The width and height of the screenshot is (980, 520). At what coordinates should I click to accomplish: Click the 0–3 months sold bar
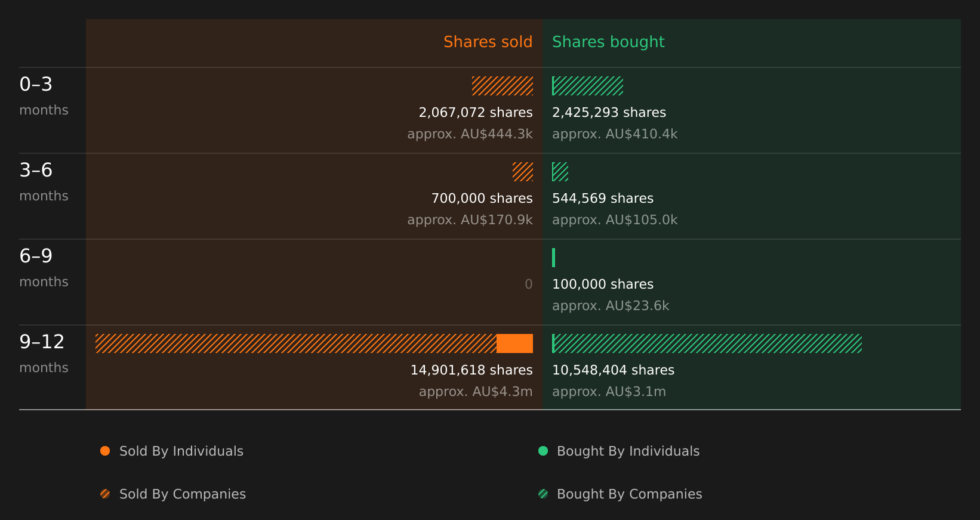coord(503,86)
